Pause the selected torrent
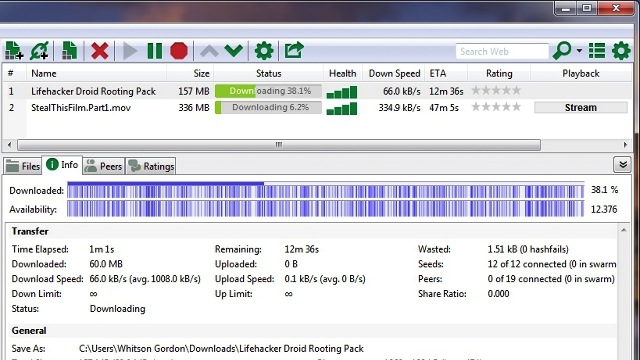 155,51
